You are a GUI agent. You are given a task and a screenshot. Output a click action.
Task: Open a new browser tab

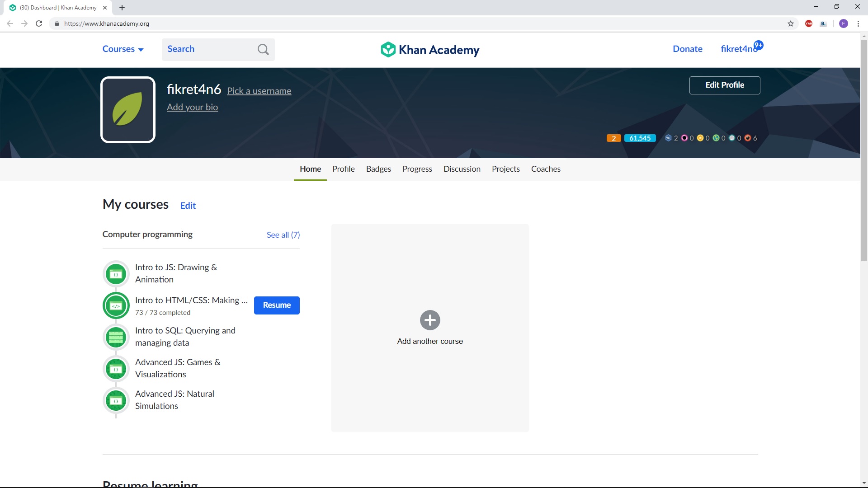coord(122,8)
